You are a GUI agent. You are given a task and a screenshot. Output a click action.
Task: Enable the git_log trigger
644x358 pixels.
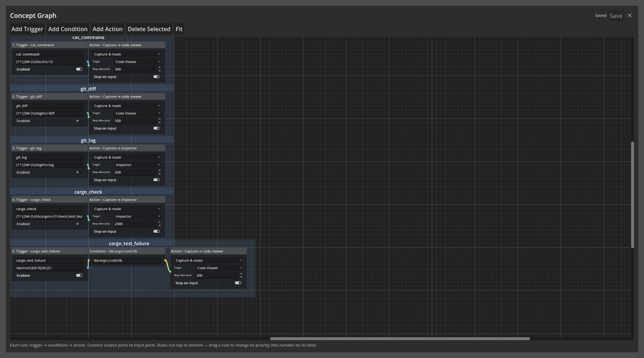[79, 173]
